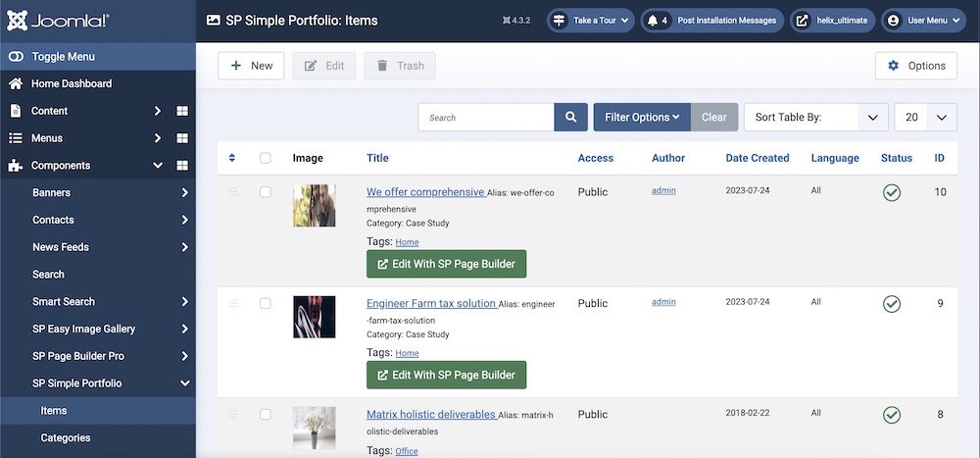Toggle published status for item ID 10
The height and width of the screenshot is (458, 980).
coord(891,192)
